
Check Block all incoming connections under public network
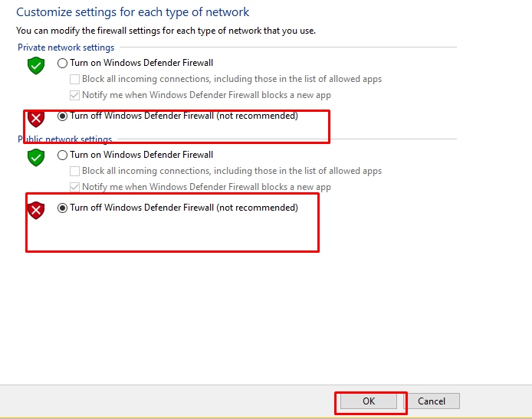coord(74,171)
